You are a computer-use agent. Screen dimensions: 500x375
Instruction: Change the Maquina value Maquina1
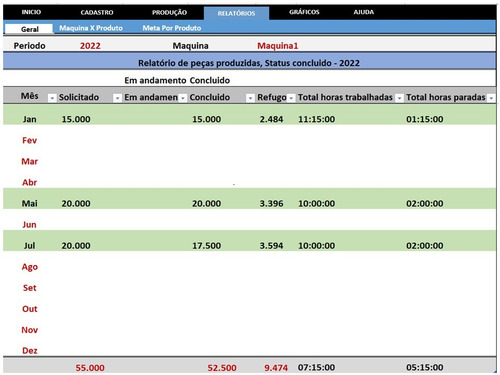click(278, 46)
